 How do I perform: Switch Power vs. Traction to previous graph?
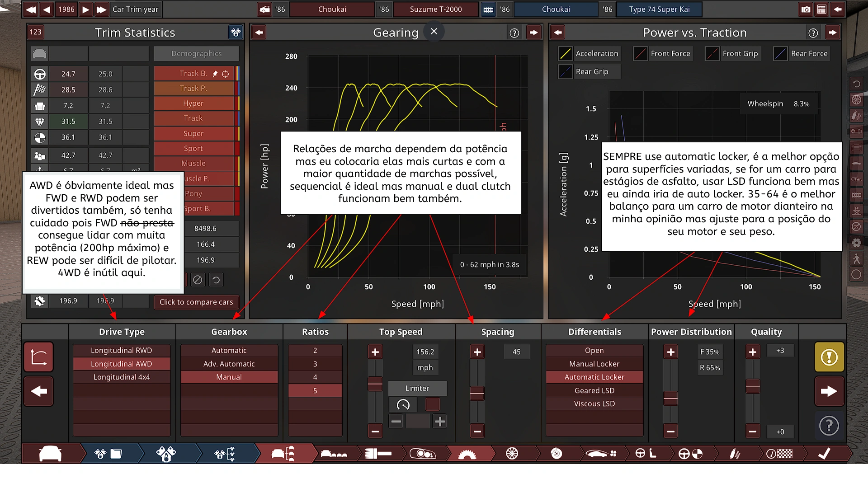(x=558, y=33)
